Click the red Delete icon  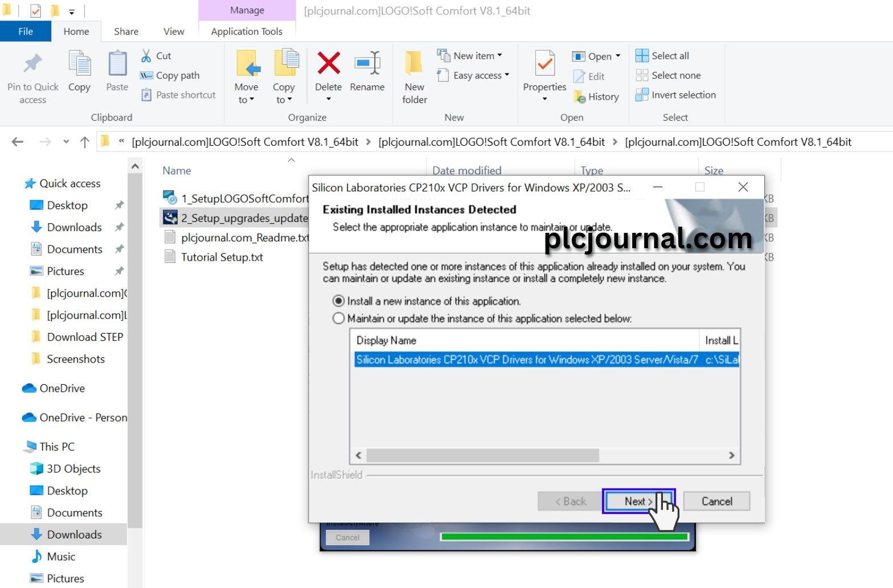(329, 63)
